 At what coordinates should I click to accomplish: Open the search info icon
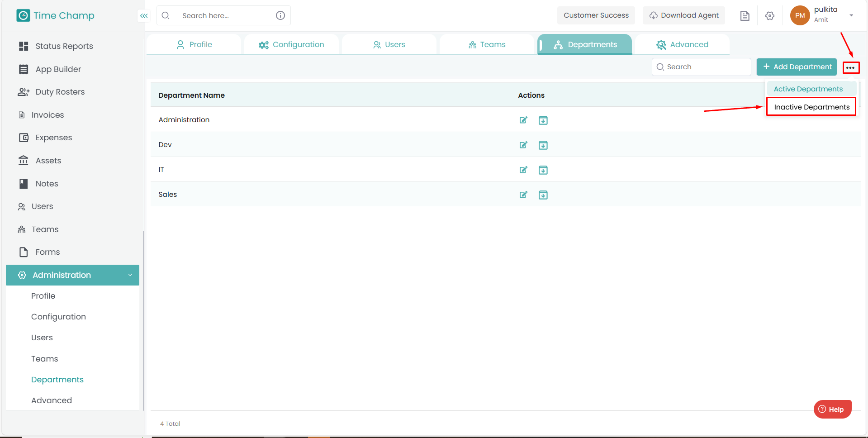coord(280,15)
